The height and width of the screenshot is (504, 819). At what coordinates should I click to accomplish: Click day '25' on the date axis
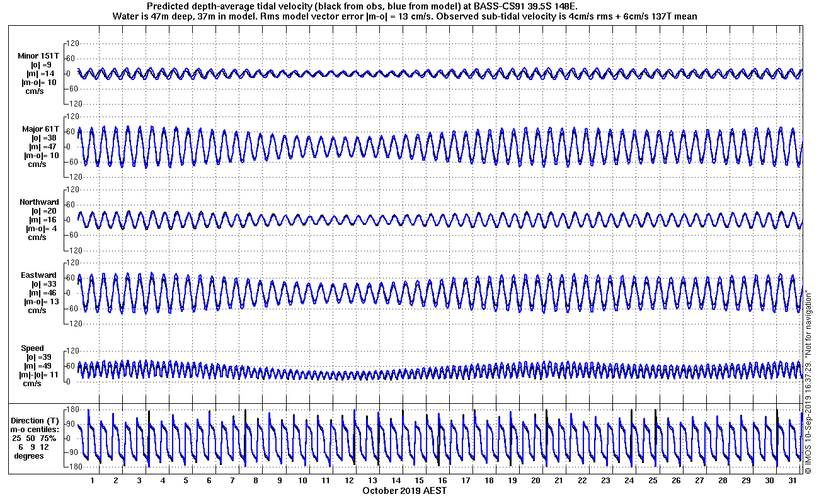tap(653, 481)
